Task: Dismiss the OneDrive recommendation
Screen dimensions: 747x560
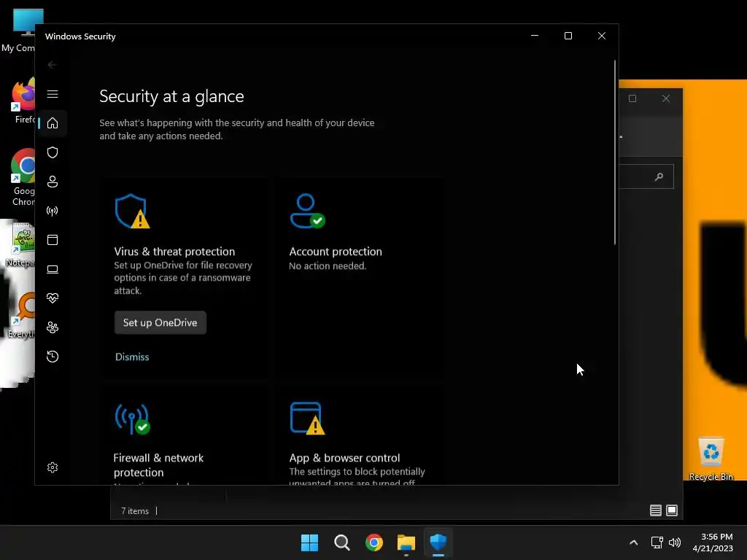Action: [x=132, y=357]
